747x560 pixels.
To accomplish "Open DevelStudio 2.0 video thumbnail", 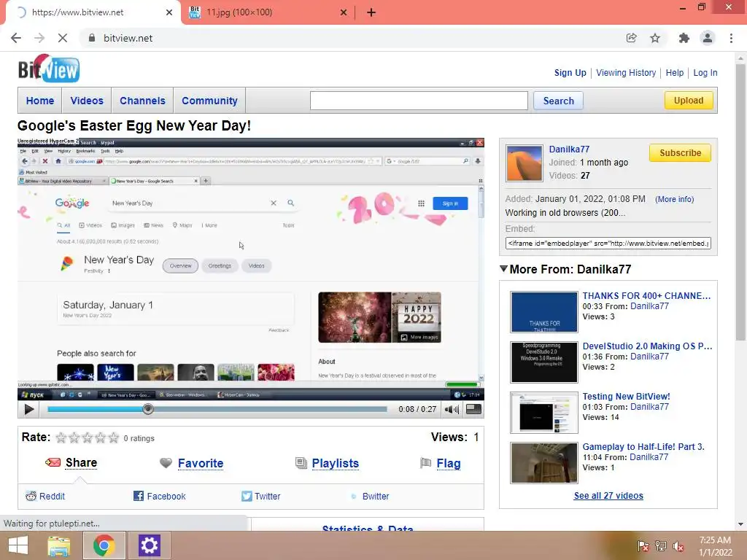I will (x=543, y=362).
